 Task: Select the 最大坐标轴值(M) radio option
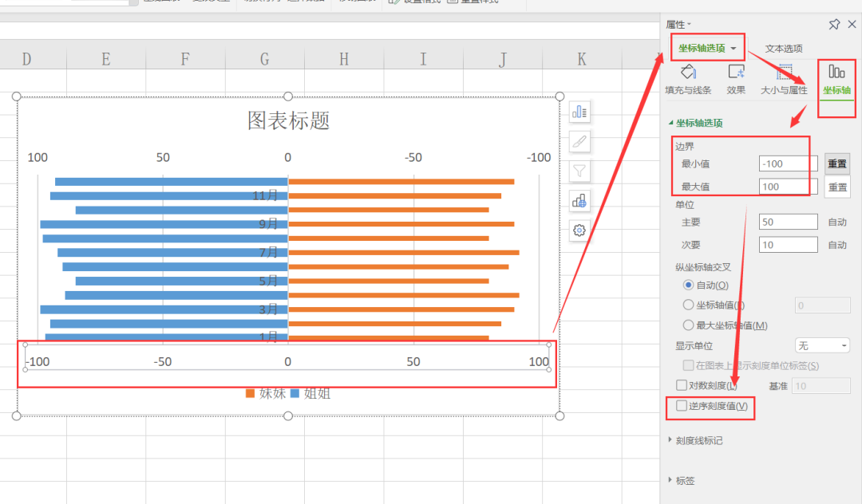coord(688,325)
